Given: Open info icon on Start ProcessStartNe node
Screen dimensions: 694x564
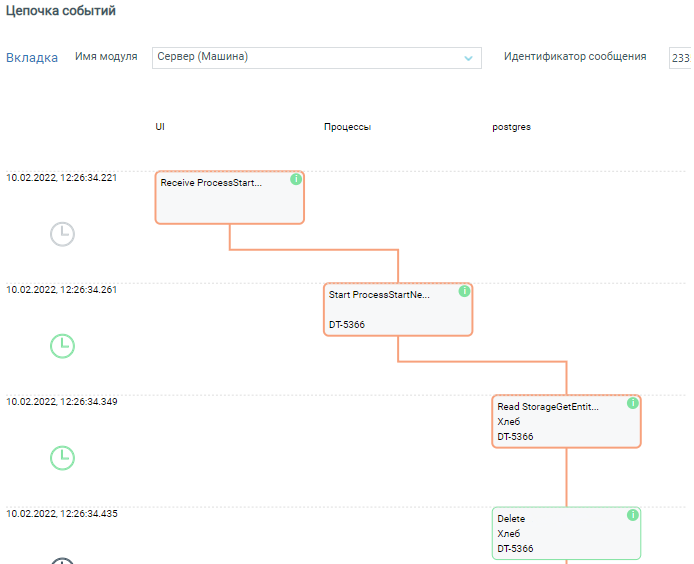Looking at the screenshot, I should click(x=464, y=291).
